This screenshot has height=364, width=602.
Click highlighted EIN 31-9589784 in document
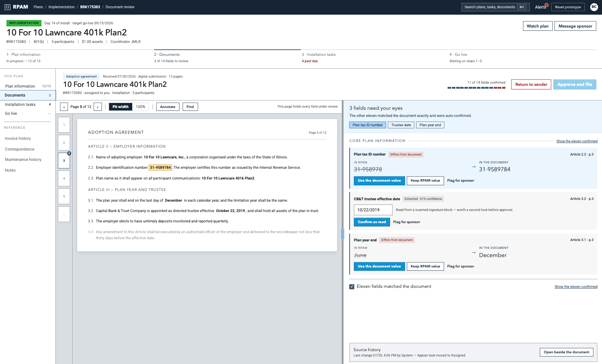click(160, 168)
